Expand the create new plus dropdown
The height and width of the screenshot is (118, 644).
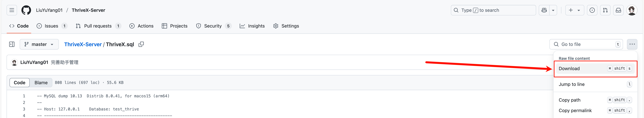tap(574, 10)
